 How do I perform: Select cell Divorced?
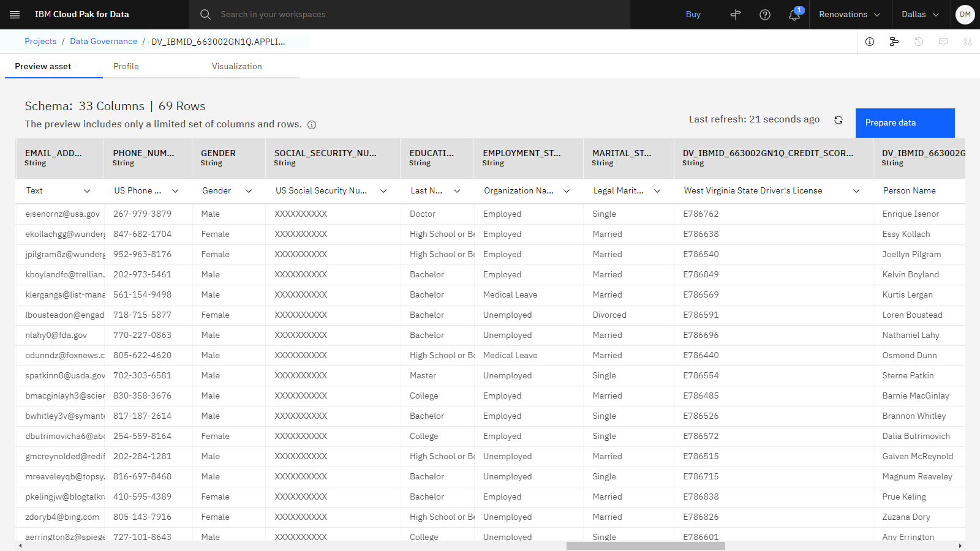[x=609, y=315]
